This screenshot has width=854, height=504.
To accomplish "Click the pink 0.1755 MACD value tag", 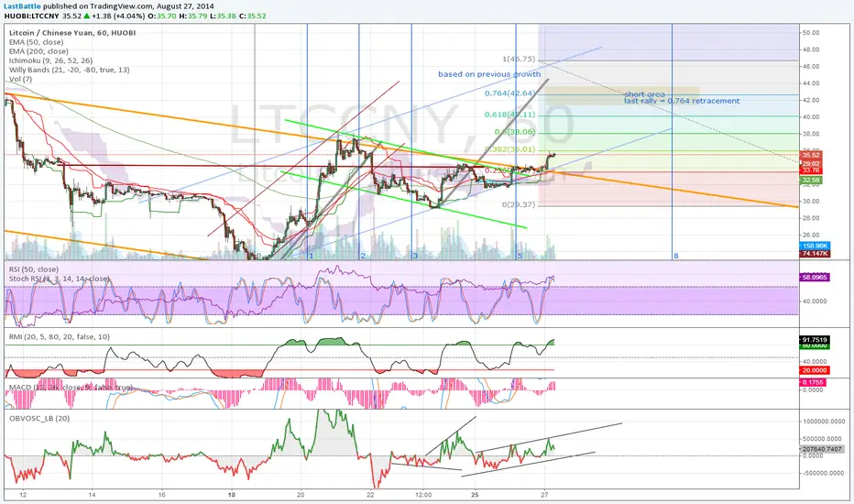I will point(813,382).
